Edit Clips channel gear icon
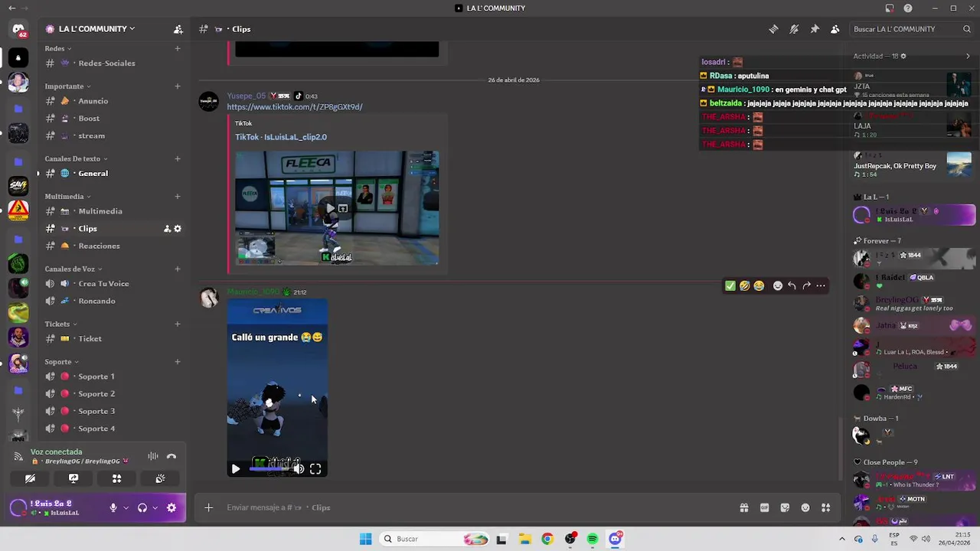The width and height of the screenshot is (980, 551). click(178, 229)
